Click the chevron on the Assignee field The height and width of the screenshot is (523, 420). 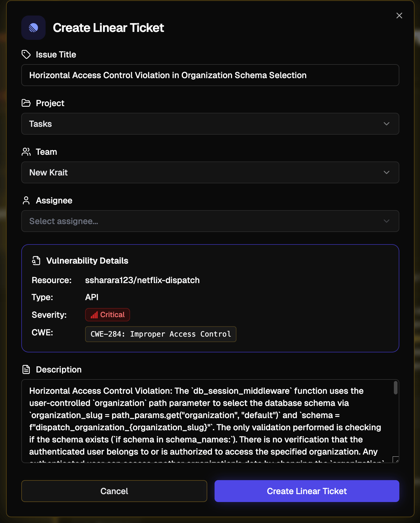pos(387,221)
